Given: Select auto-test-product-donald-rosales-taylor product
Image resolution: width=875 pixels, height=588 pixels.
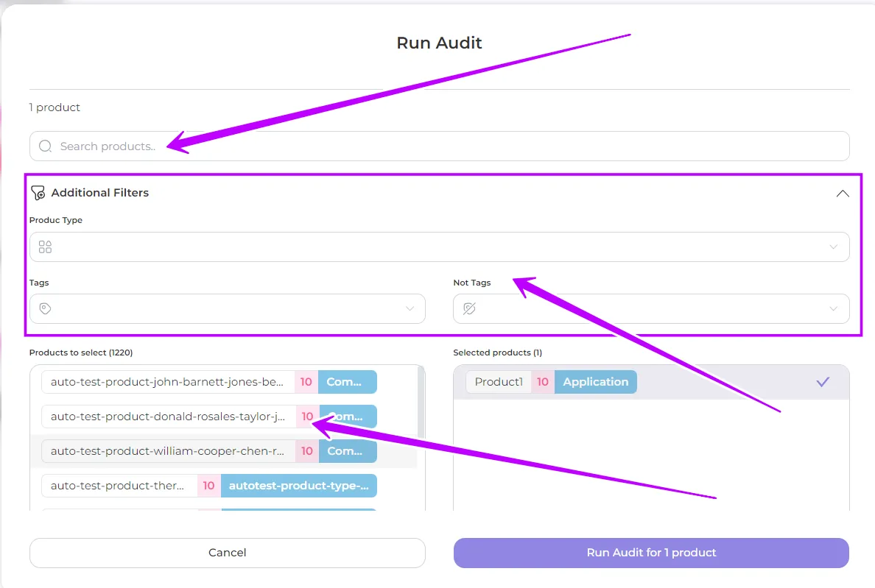Looking at the screenshot, I should (x=167, y=417).
